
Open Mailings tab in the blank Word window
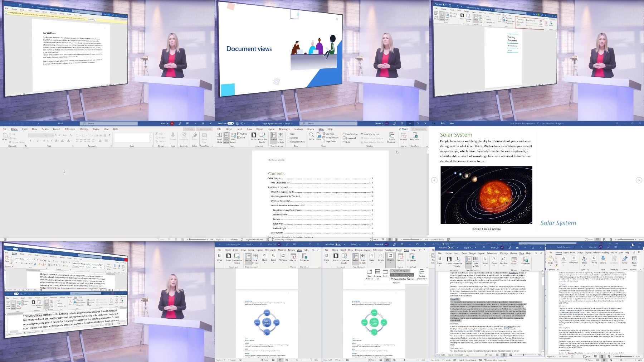[x=84, y=129]
